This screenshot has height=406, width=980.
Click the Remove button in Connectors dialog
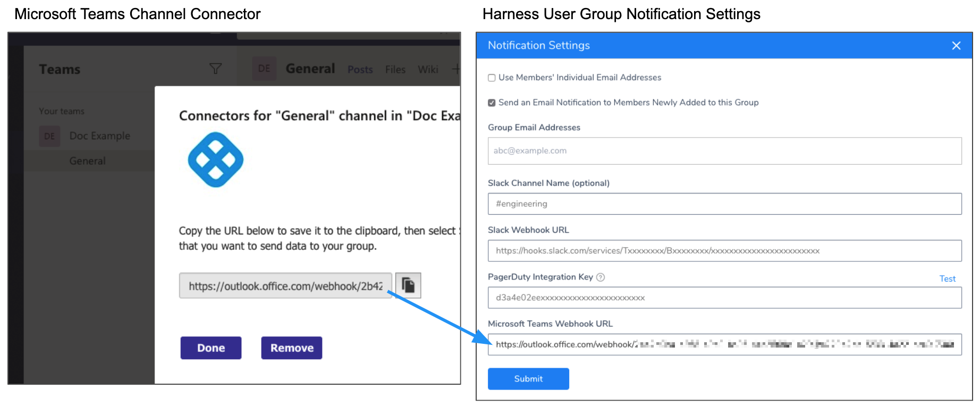point(292,348)
